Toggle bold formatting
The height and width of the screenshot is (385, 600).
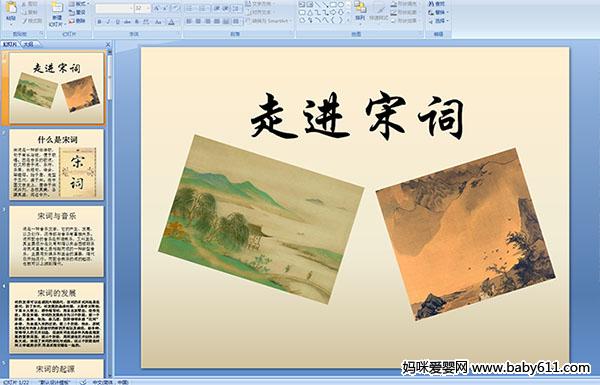pos(99,22)
